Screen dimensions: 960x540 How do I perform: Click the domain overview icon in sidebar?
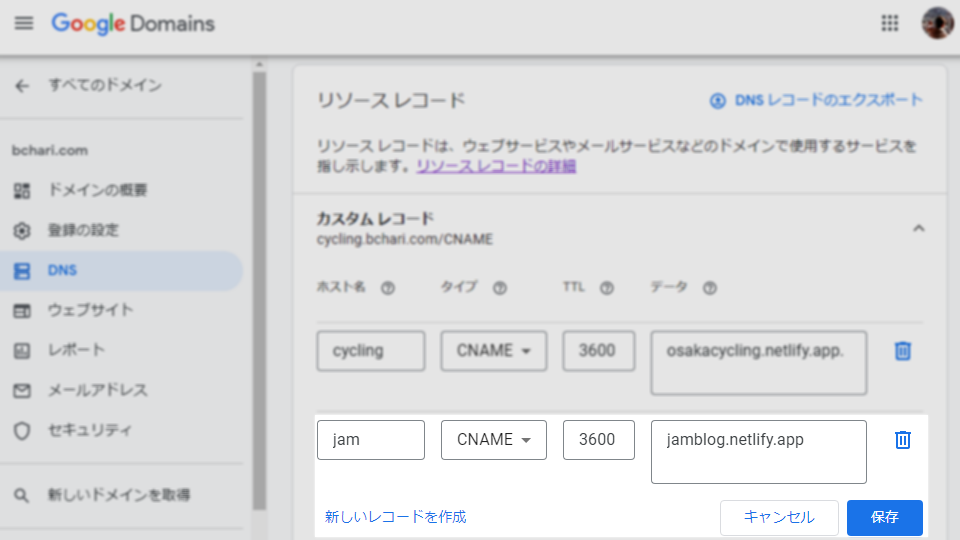pyautogui.click(x=22, y=191)
